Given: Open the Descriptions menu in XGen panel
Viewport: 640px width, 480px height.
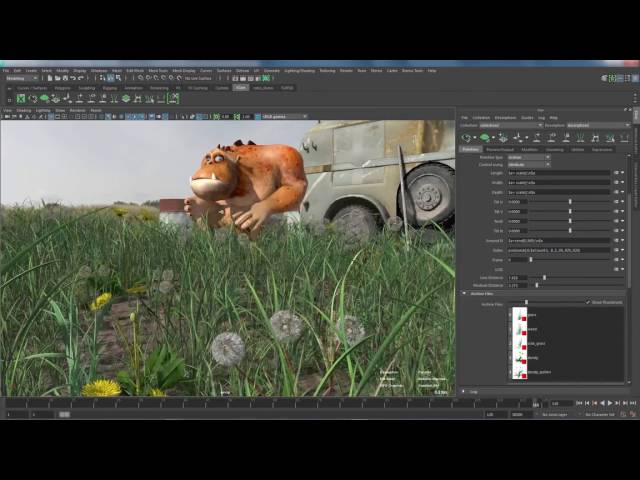Looking at the screenshot, I should tap(505, 118).
